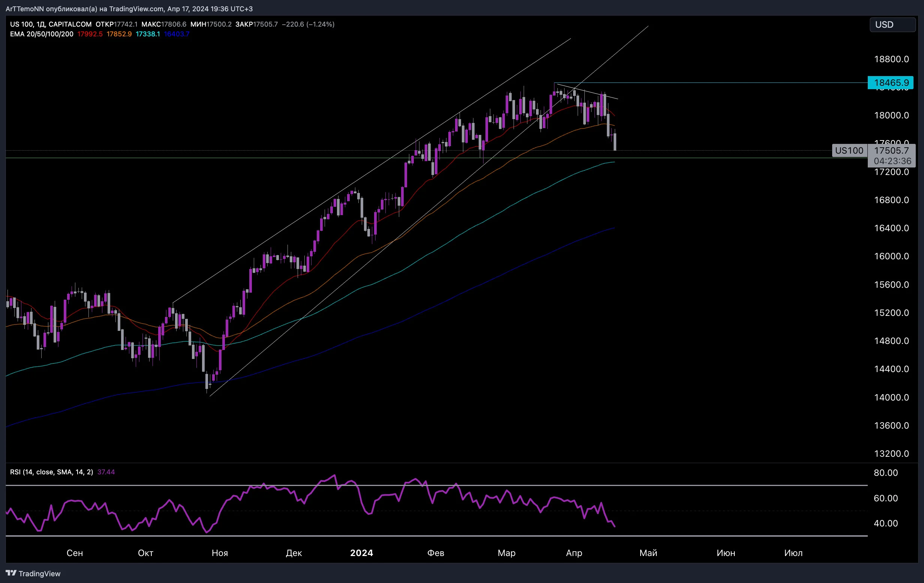Click the blue EMA value 16403.7
Image resolution: width=924 pixels, height=583 pixels.
177,34
